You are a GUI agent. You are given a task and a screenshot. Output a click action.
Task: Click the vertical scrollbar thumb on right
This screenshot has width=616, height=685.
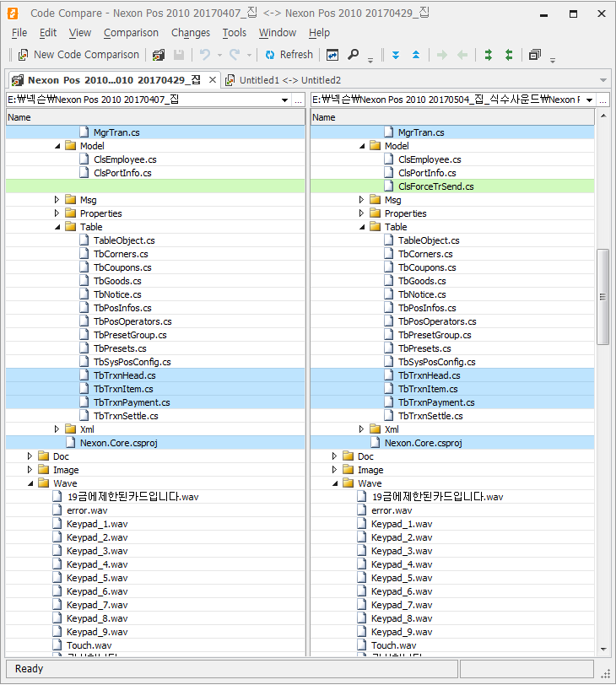602,295
